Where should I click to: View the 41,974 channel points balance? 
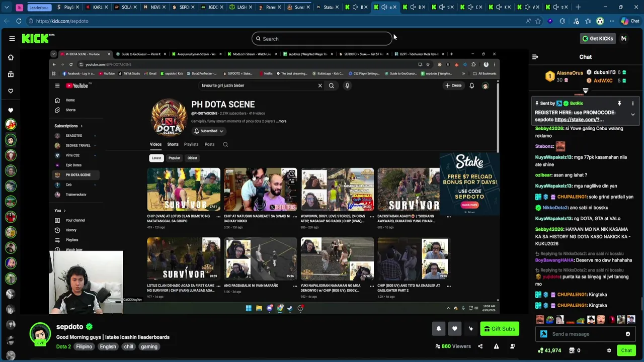[549, 350]
